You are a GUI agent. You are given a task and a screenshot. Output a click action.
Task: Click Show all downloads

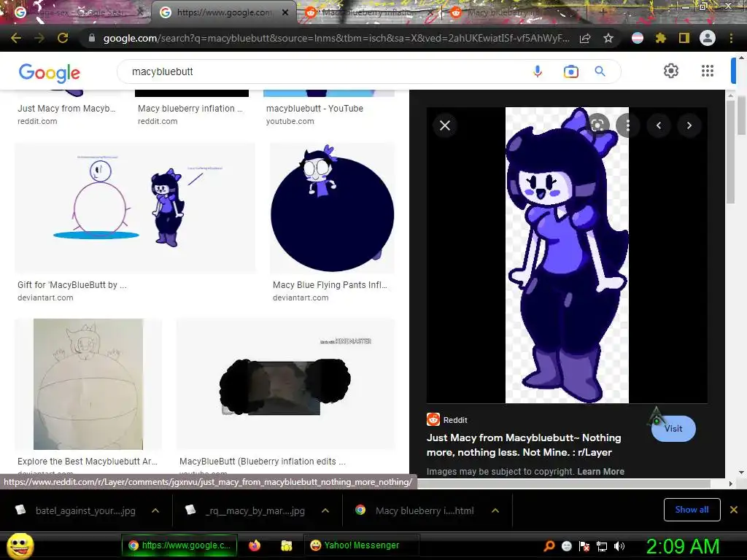pos(692,510)
